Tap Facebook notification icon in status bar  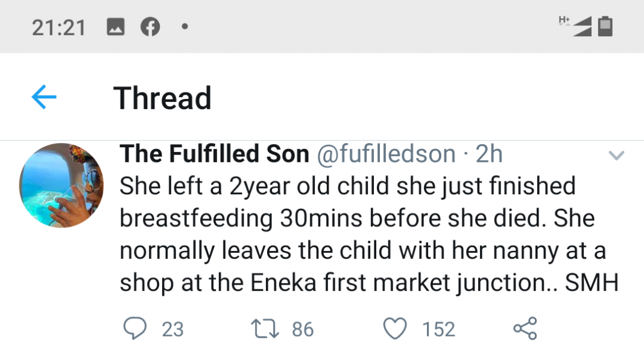(x=150, y=27)
